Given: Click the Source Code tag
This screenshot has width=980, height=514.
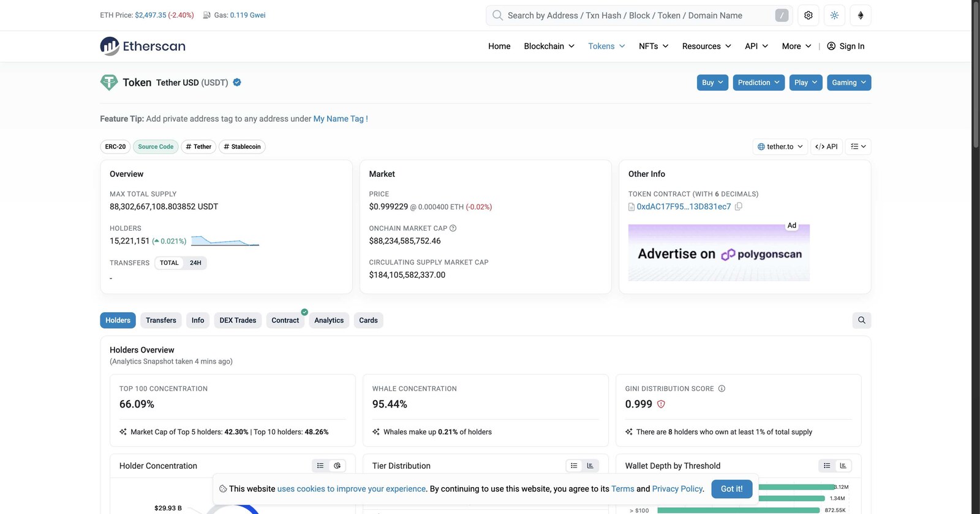Looking at the screenshot, I should [156, 147].
